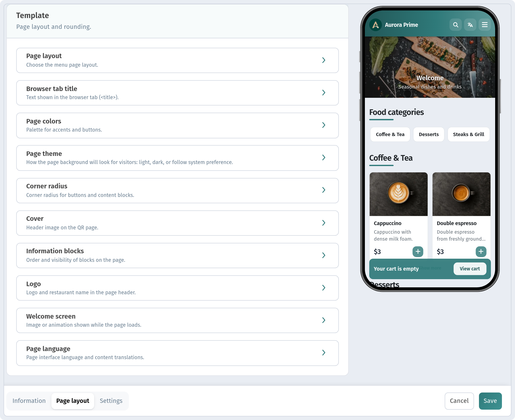Click the 'Your cart is empty' text
Screen dimensions: 515x420
point(396,269)
